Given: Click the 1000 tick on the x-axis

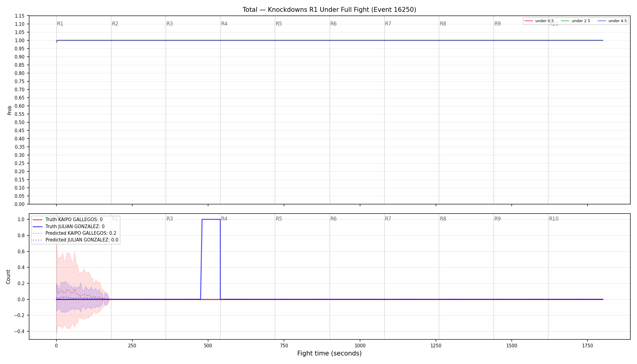Looking at the screenshot, I should click(360, 345).
